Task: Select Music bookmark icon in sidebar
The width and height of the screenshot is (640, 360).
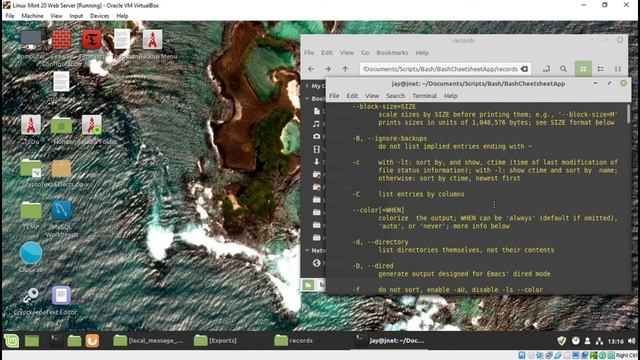Action: [x=317, y=124]
